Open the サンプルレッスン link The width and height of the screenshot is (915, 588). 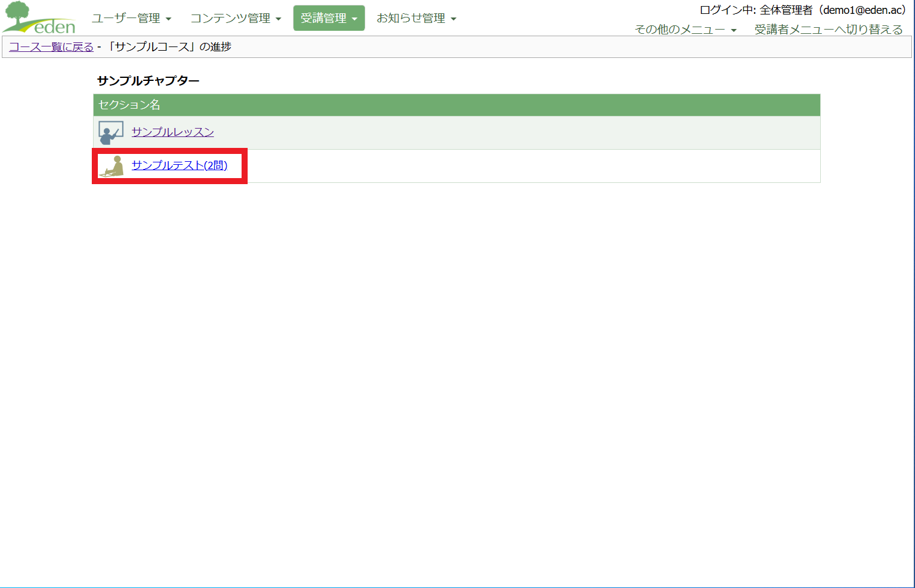(173, 132)
